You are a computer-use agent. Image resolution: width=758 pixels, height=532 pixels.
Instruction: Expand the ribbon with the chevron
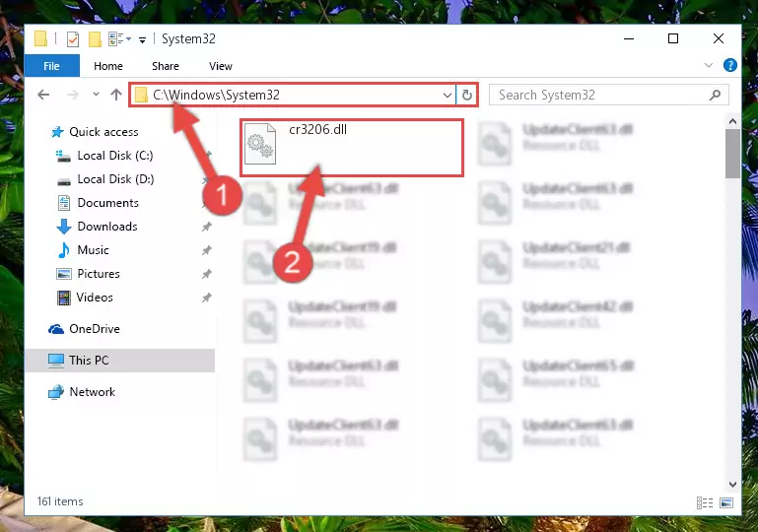tap(708, 65)
